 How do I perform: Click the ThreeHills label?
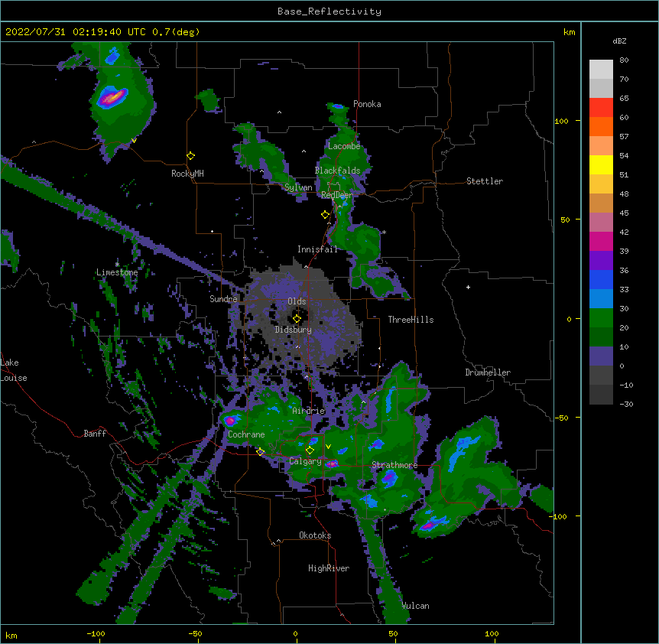coord(411,320)
